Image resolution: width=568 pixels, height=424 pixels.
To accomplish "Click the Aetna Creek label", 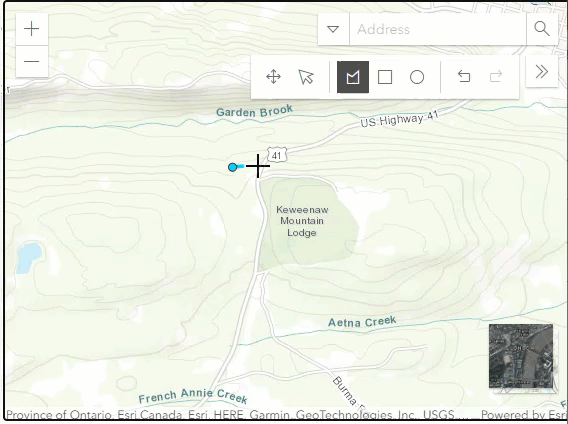I will 362,322.
